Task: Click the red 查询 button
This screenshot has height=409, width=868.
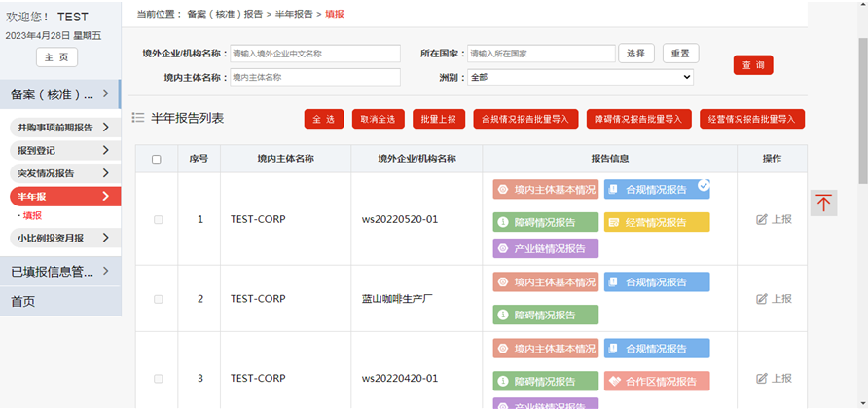Action: tap(752, 65)
